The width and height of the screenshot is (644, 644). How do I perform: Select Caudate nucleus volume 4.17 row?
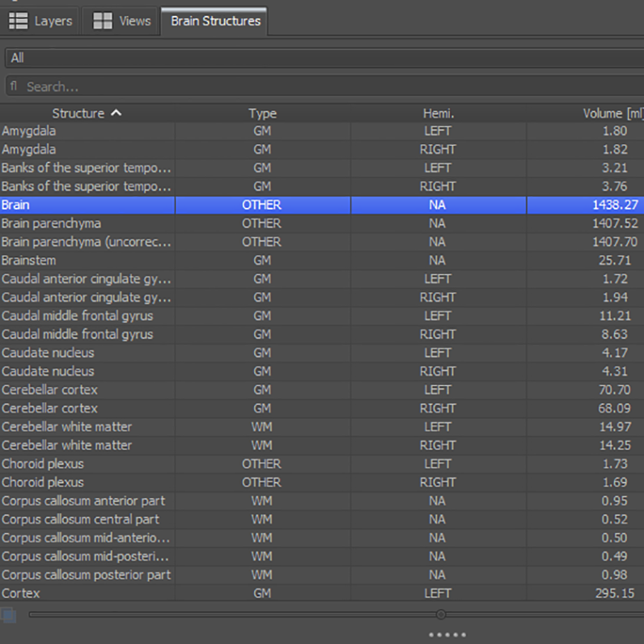322,353
